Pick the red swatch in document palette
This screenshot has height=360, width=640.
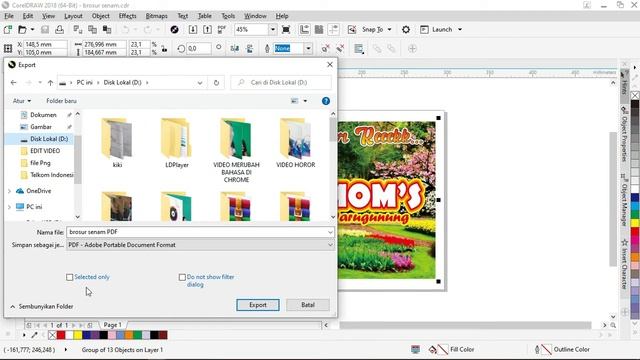tap(61, 335)
